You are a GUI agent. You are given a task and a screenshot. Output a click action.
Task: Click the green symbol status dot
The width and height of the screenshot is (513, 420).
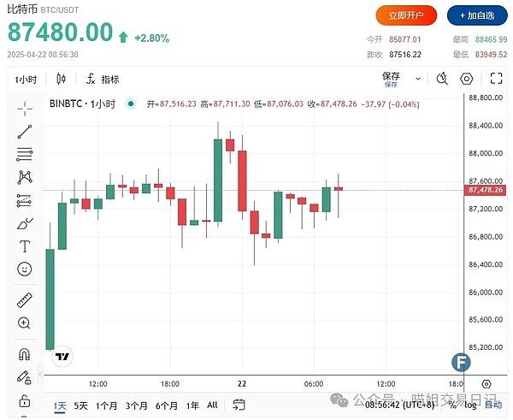click(130, 104)
